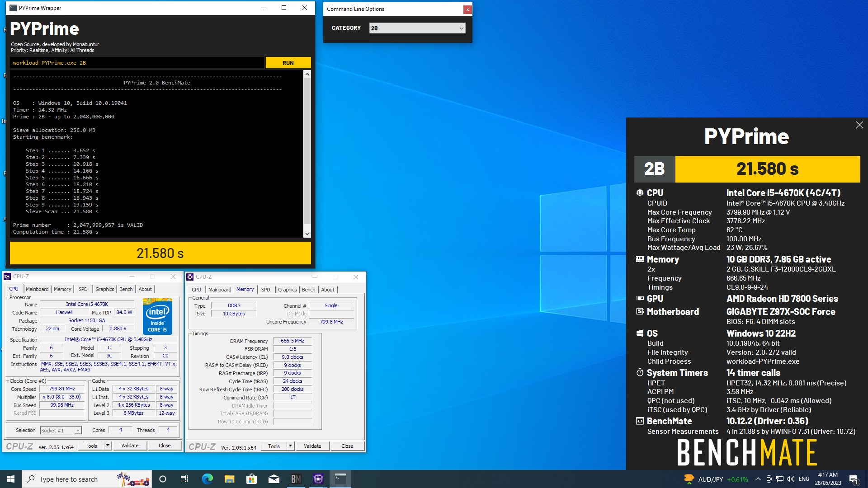Open Microsoft Store from taskbar
This screenshot has width=868, height=488.
pyautogui.click(x=251, y=479)
